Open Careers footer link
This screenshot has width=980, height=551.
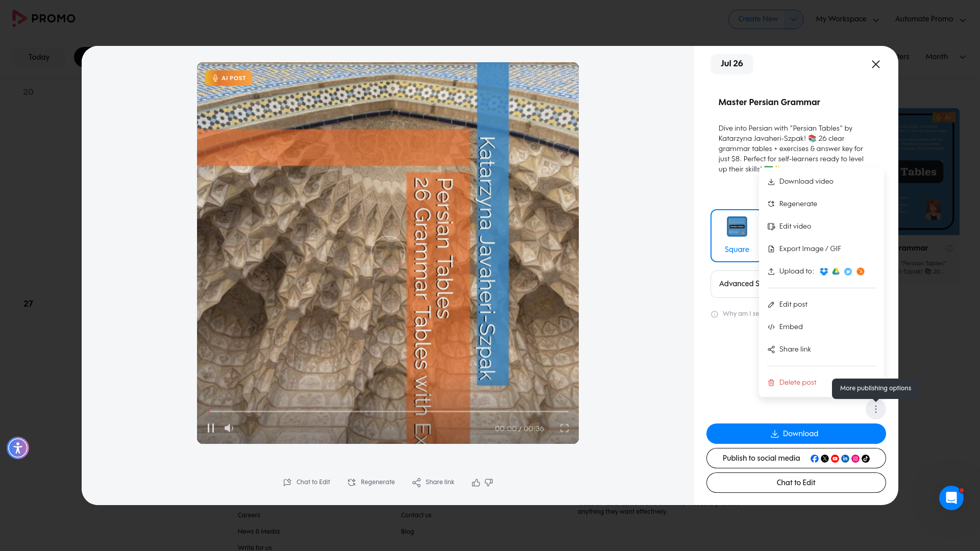click(x=249, y=515)
